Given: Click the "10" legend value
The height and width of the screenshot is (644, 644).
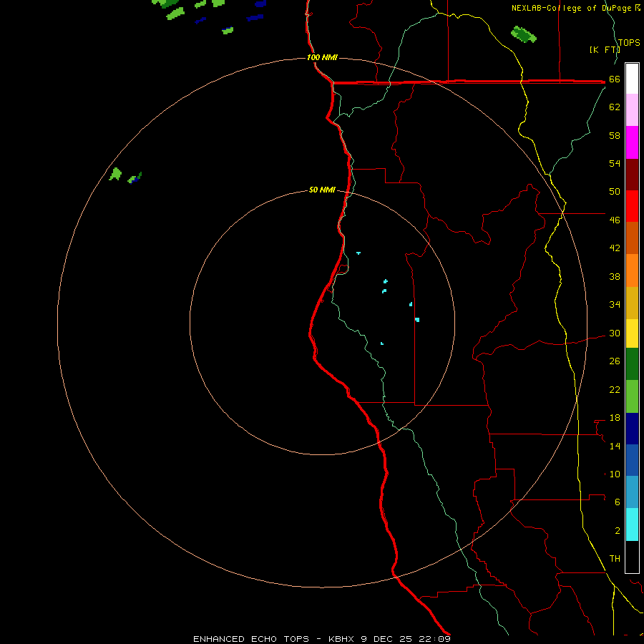Looking at the screenshot, I should pyautogui.click(x=615, y=474).
